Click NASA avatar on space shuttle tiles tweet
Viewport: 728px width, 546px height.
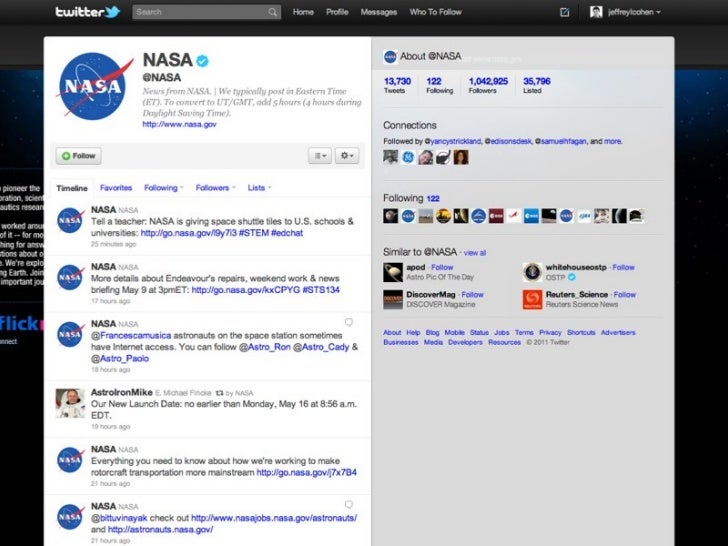pos(70,221)
